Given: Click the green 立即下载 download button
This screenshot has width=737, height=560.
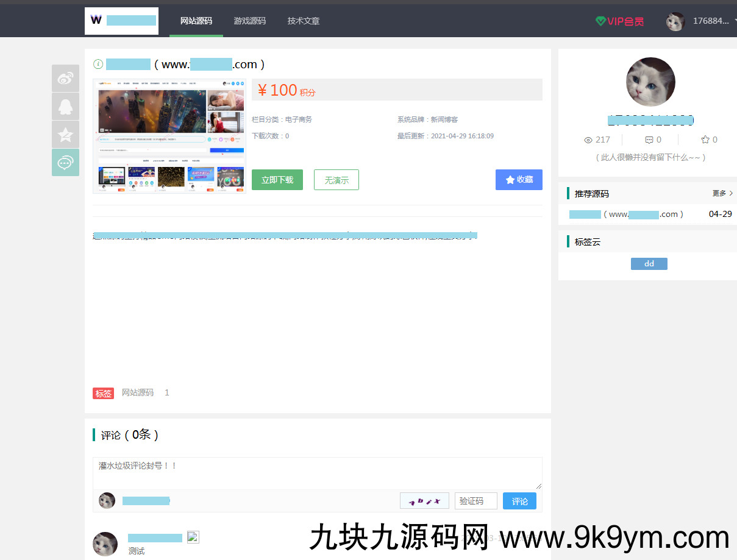Looking at the screenshot, I should click(277, 179).
